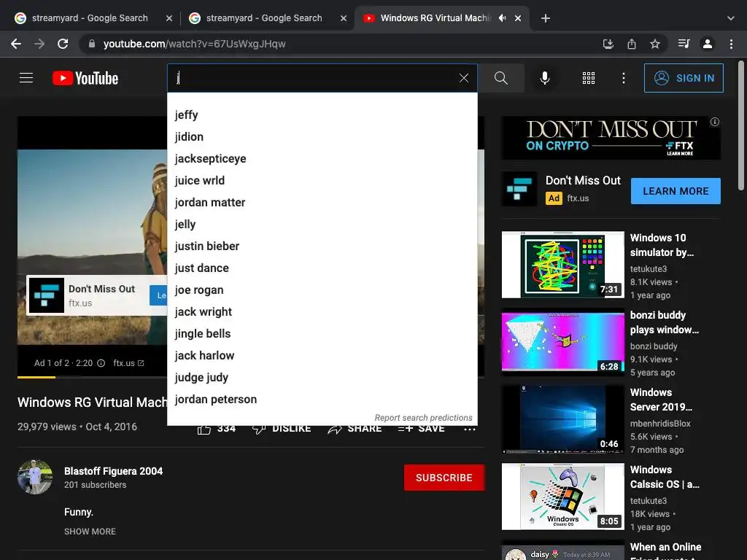Screen dimensions: 747x560
Task: Click the ad progress bar
Action: click(92, 377)
